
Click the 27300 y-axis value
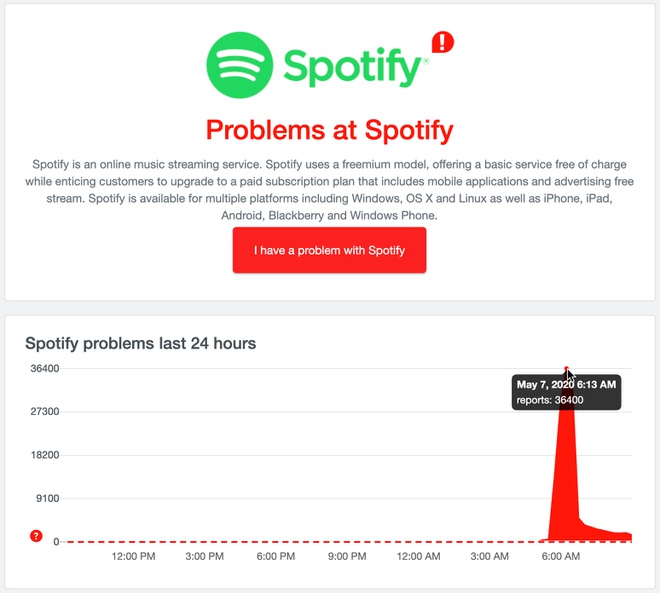[43, 412]
